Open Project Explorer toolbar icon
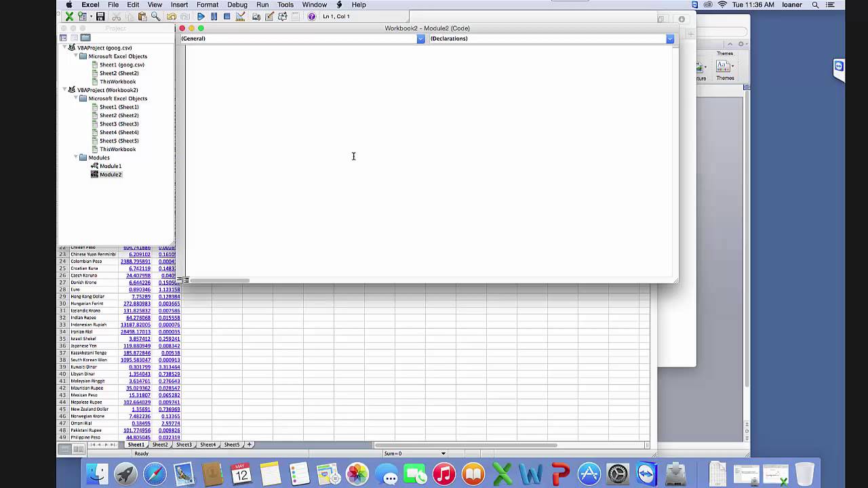The height and width of the screenshot is (488, 868). 256,16
